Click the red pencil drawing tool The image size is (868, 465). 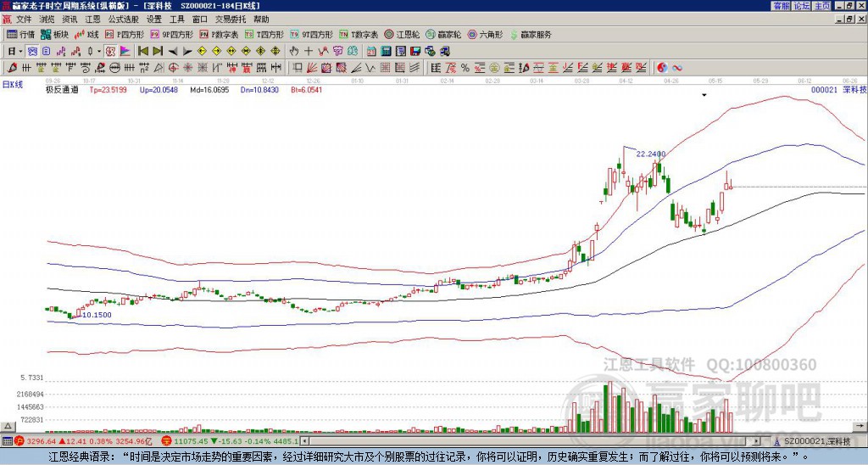tap(12, 68)
